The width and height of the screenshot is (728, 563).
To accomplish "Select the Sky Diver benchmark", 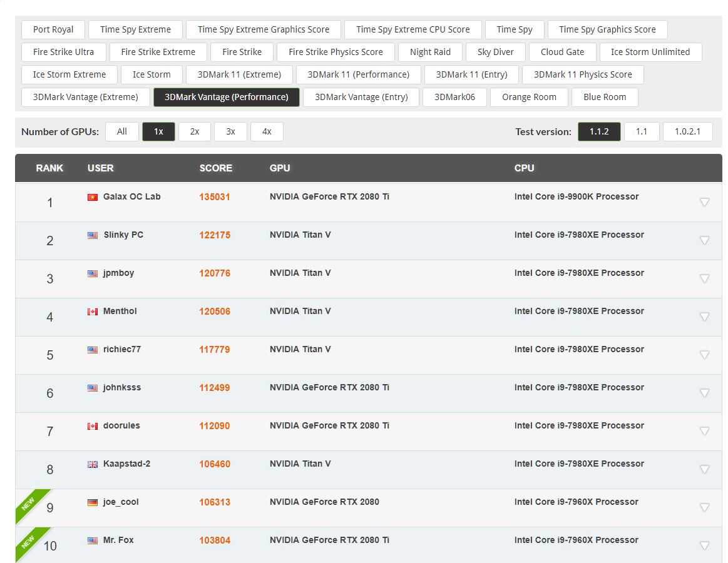I will [495, 52].
